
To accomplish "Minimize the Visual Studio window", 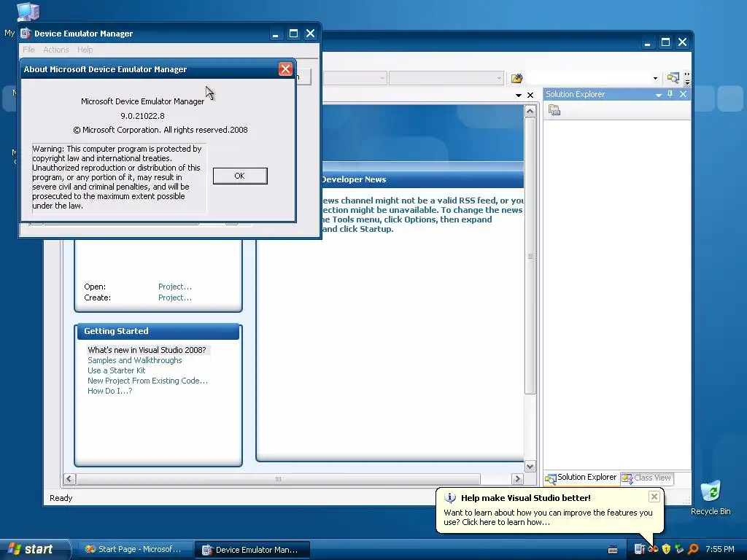I will pos(647,42).
